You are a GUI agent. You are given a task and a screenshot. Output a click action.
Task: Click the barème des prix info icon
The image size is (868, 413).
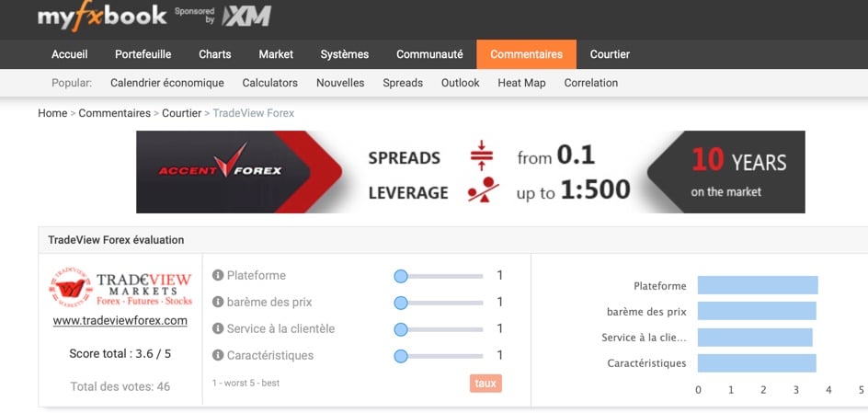218,303
